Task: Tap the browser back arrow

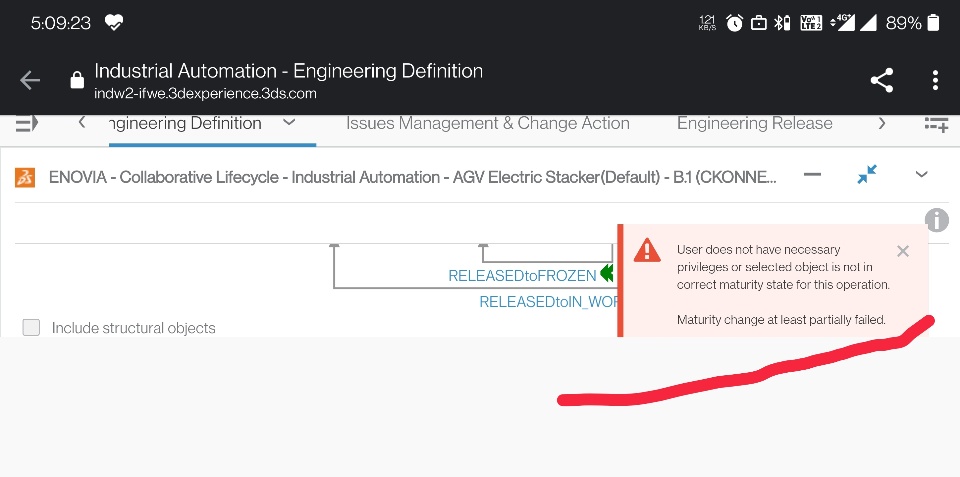Action: coord(30,81)
